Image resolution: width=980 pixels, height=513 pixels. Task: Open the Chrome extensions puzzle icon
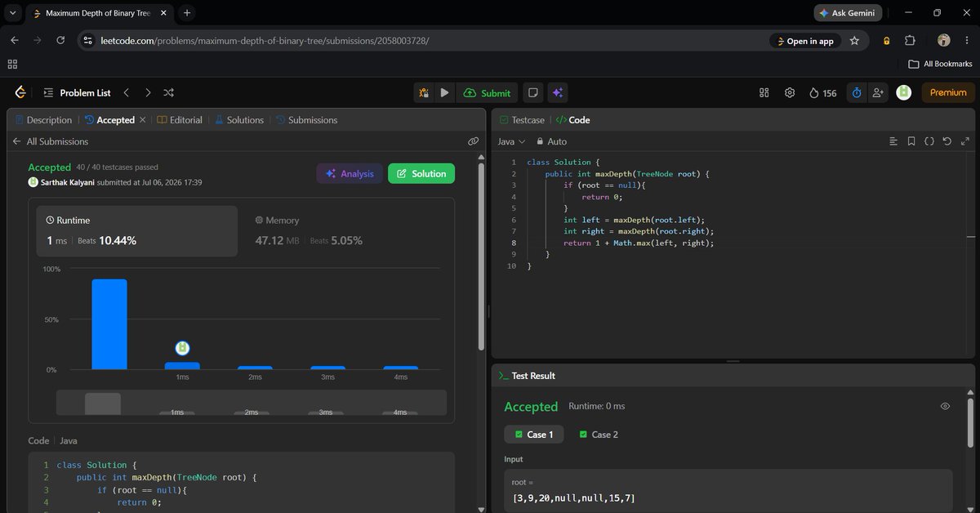(910, 41)
